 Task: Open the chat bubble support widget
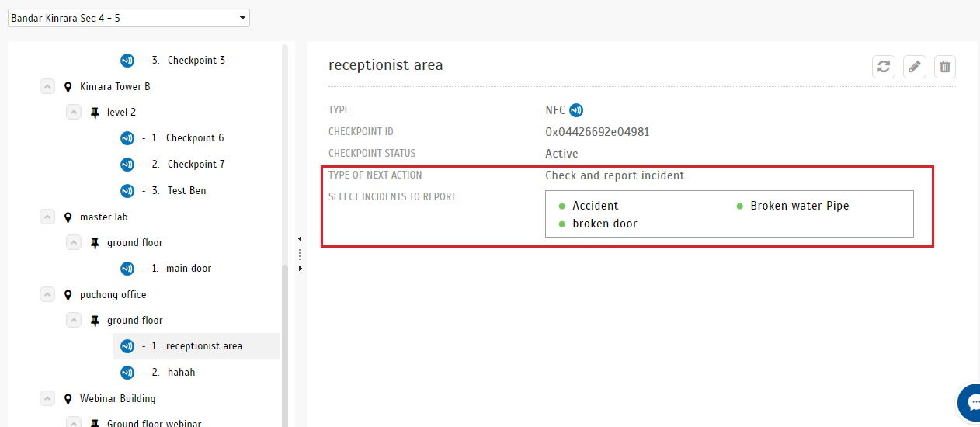coord(969,403)
